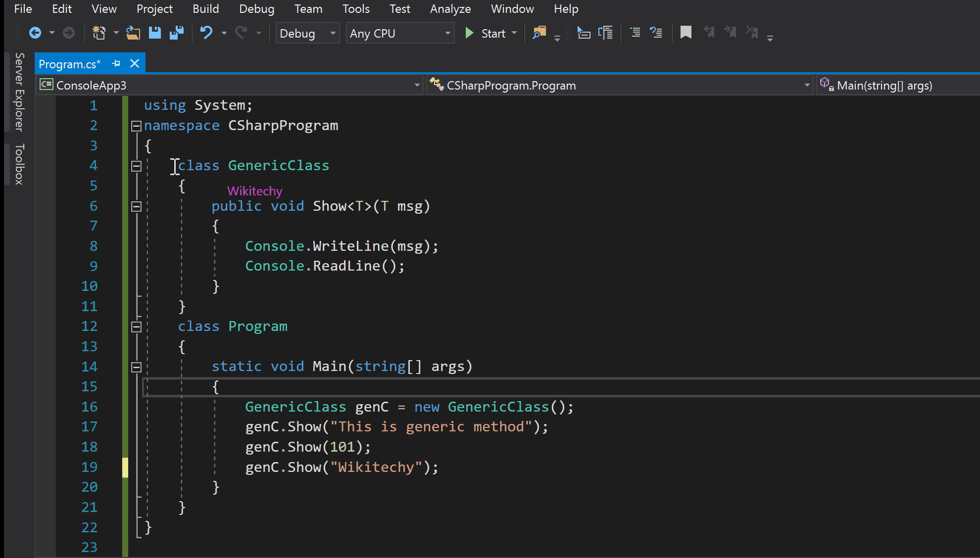Toggle a bookmark with the bookmark icon
Viewport: 980px width, 558px height.
click(x=686, y=33)
